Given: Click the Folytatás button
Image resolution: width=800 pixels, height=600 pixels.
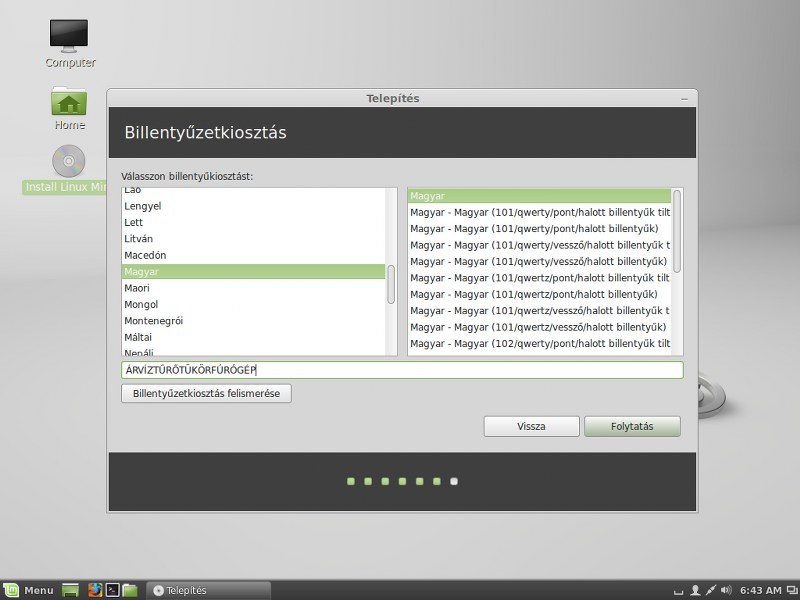Looking at the screenshot, I should (x=632, y=427).
